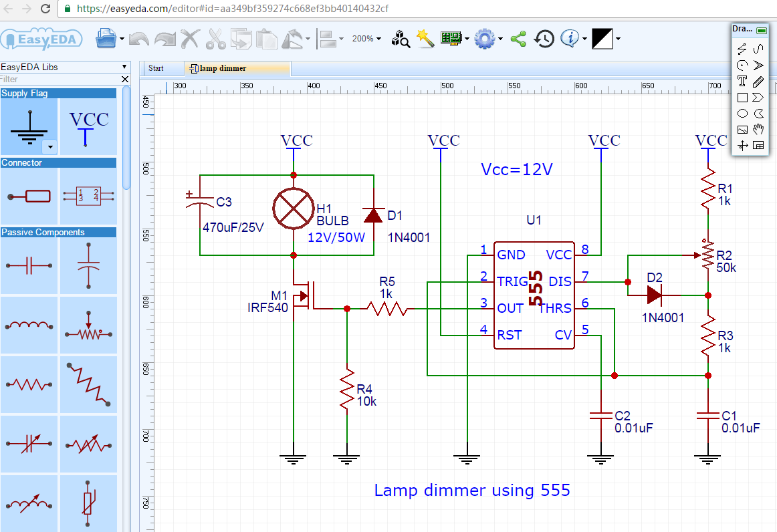Click the Paste clipboard icon
Screen dimensions: 777x532
(267, 39)
